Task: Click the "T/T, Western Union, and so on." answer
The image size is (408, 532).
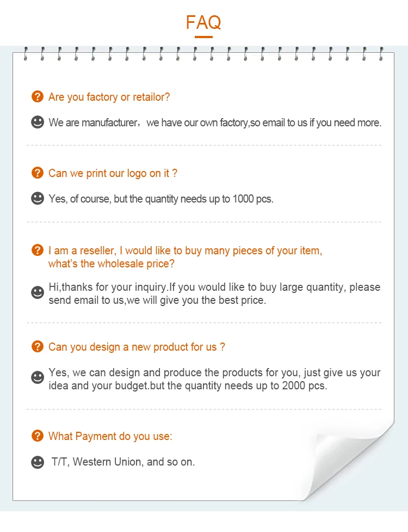Action: (123, 462)
